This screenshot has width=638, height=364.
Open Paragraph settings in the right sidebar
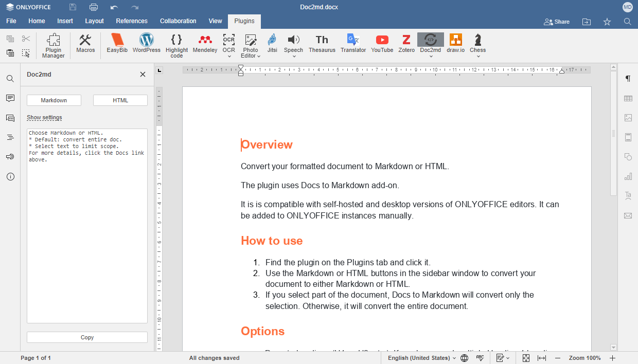[x=628, y=79]
